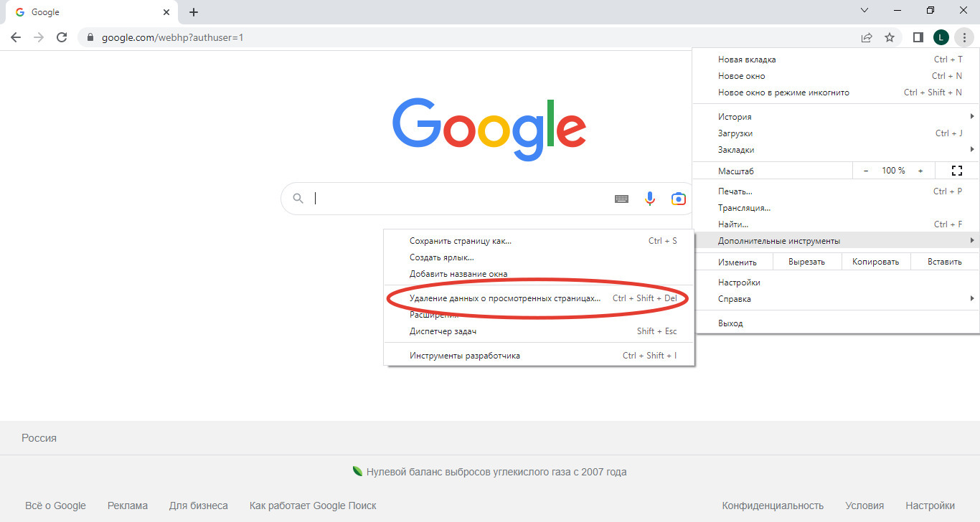This screenshot has height=522, width=980.
Task: Open Конфиденциальность footer link
Action: (773, 506)
